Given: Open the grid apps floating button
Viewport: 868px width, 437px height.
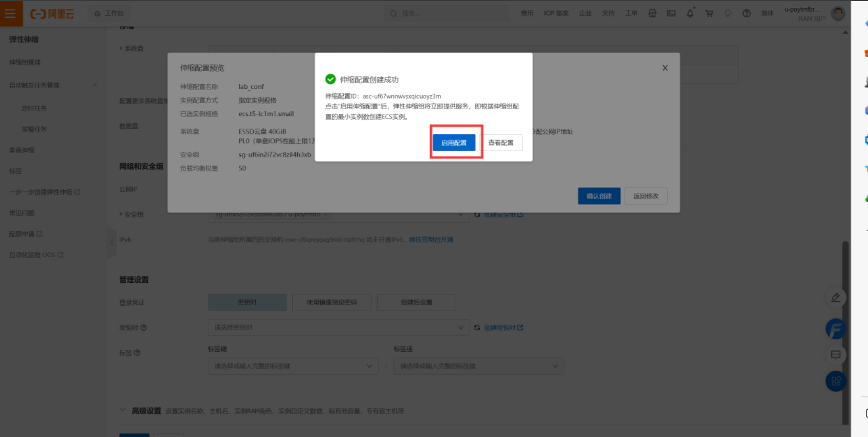Looking at the screenshot, I should (x=836, y=381).
